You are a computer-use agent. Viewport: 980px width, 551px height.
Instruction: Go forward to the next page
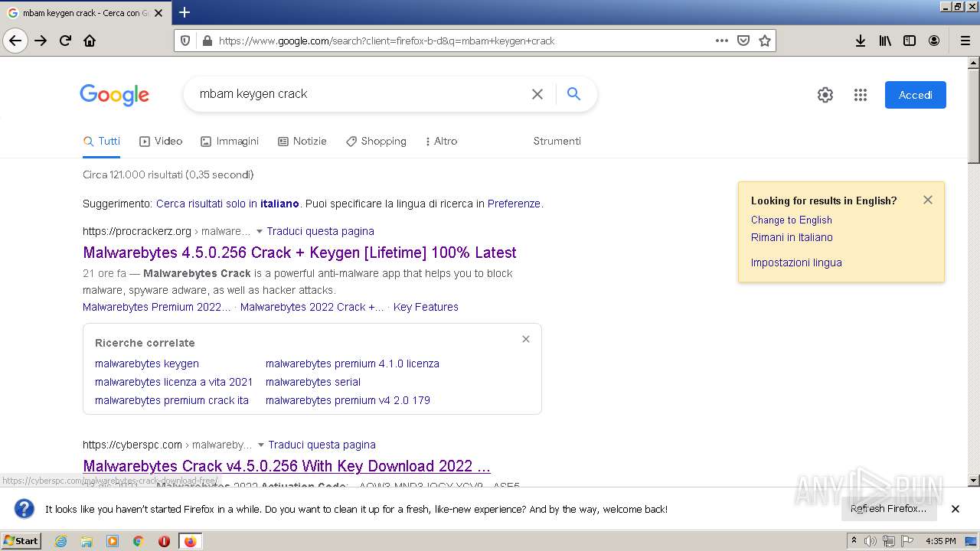pos(41,41)
